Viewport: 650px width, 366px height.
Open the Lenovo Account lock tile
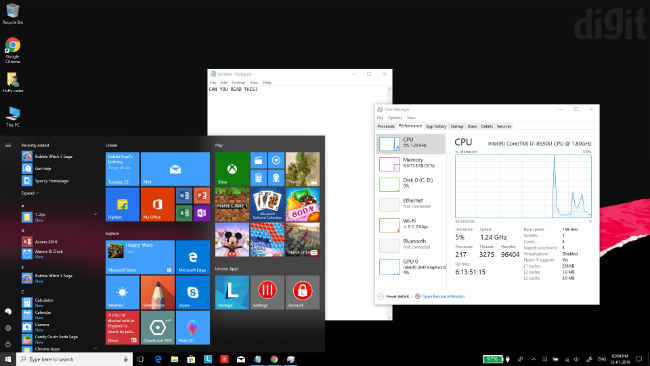(x=303, y=293)
